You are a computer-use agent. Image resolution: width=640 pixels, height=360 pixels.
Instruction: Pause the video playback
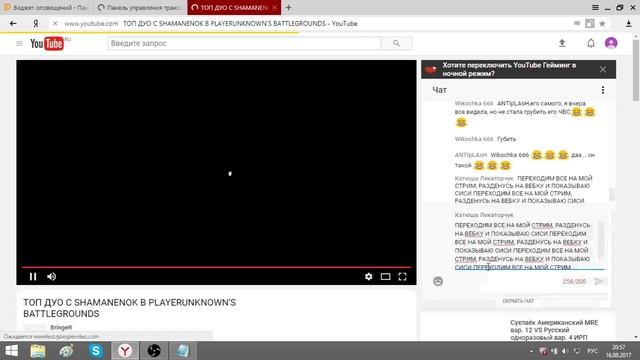(x=33, y=277)
